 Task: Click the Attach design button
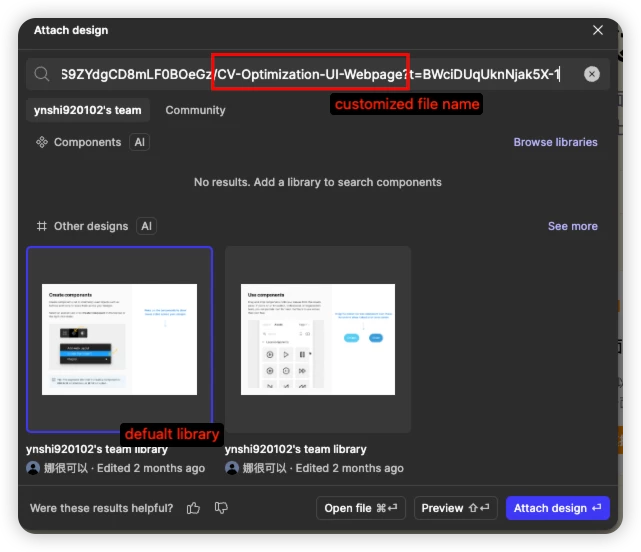558,508
